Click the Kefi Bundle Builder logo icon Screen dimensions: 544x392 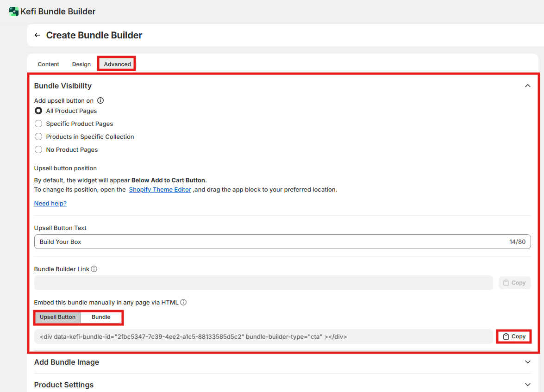(14, 12)
